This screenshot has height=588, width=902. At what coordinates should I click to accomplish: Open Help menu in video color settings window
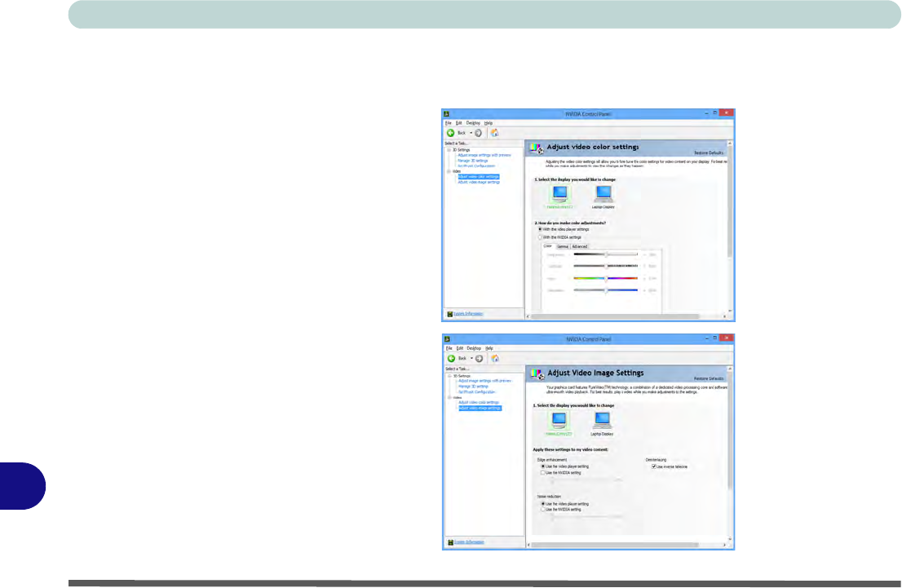tap(489, 123)
